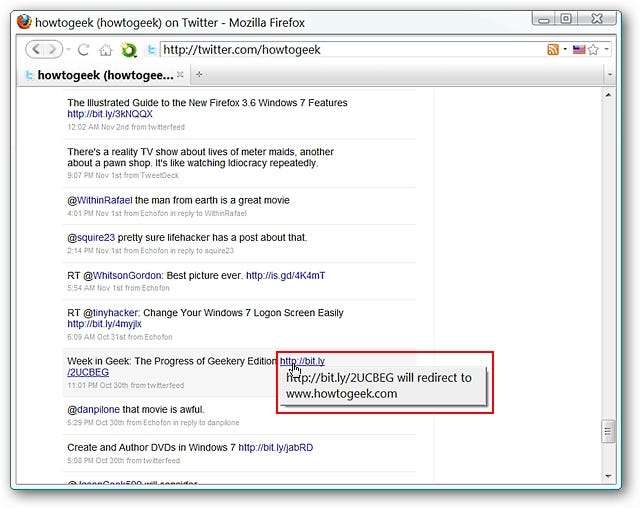
Task: Open the dropdown arrow beside the RSS icon
Action: point(565,49)
